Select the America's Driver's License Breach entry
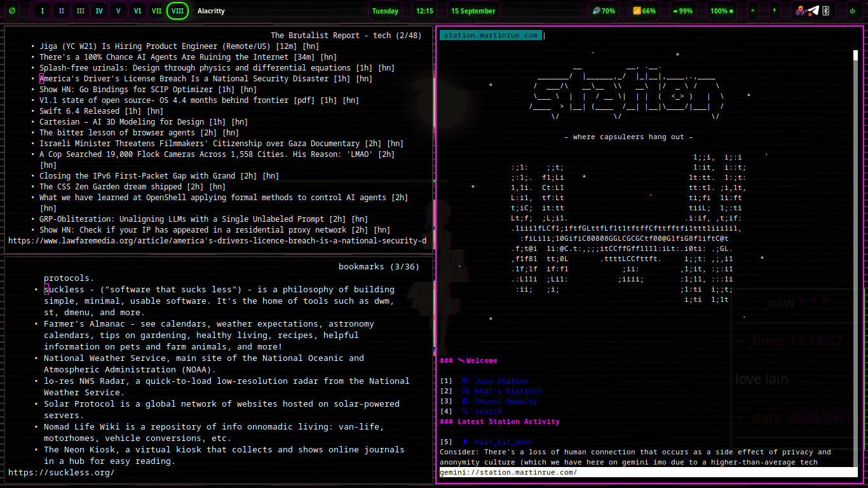The image size is (868, 488). tap(206, 79)
